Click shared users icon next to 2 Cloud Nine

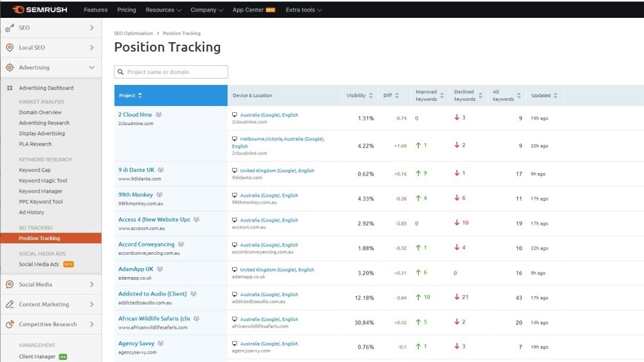click(159, 115)
